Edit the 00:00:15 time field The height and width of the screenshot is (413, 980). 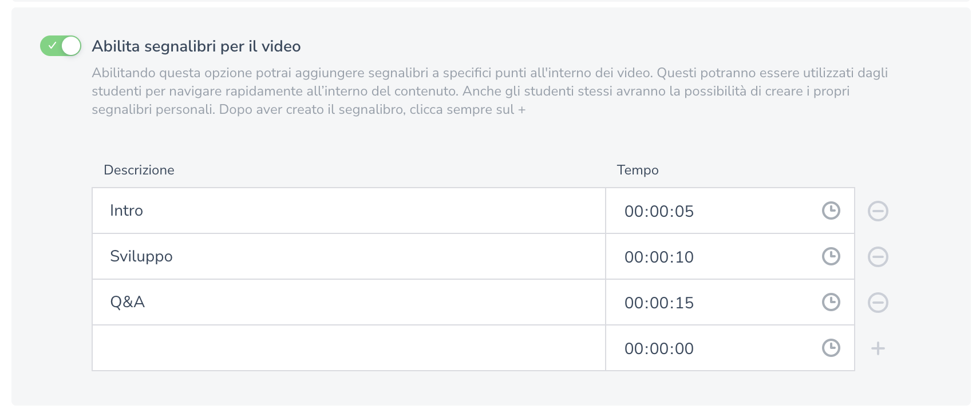710,303
